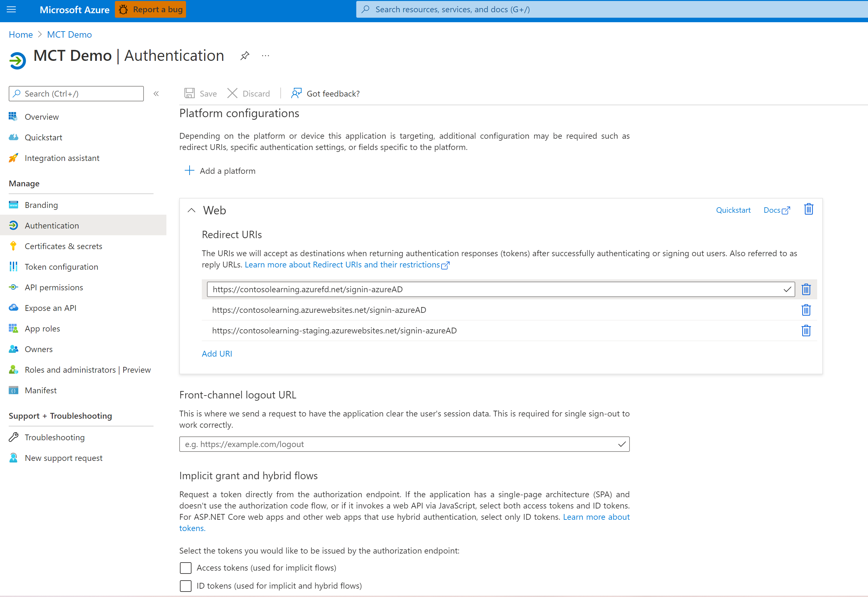The width and height of the screenshot is (868, 597).
Task: Select the Overview menu item
Action: click(x=42, y=117)
